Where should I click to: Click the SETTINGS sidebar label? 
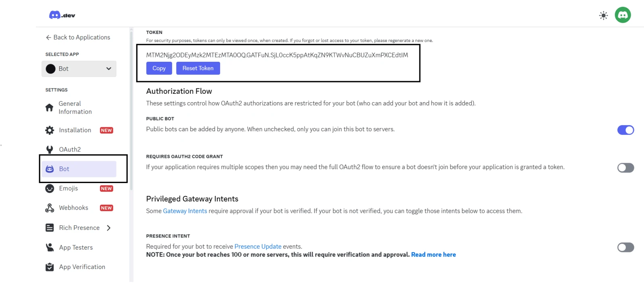56,90
